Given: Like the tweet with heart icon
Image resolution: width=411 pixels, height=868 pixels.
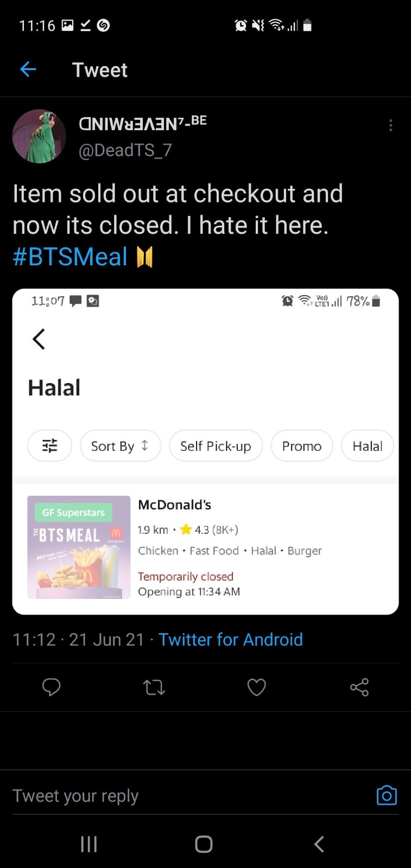Looking at the screenshot, I should [x=256, y=687].
